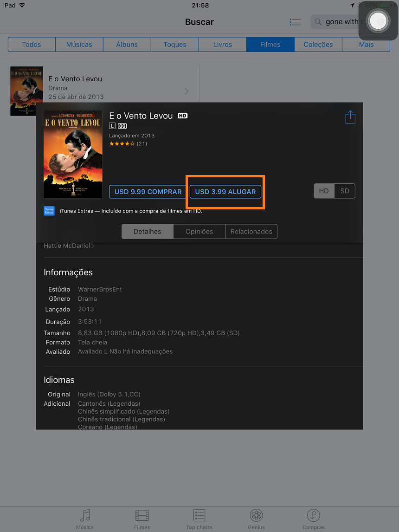Tap E o Vento Levou search result thumbnail
This screenshot has width=399, height=532.
point(27,91)
